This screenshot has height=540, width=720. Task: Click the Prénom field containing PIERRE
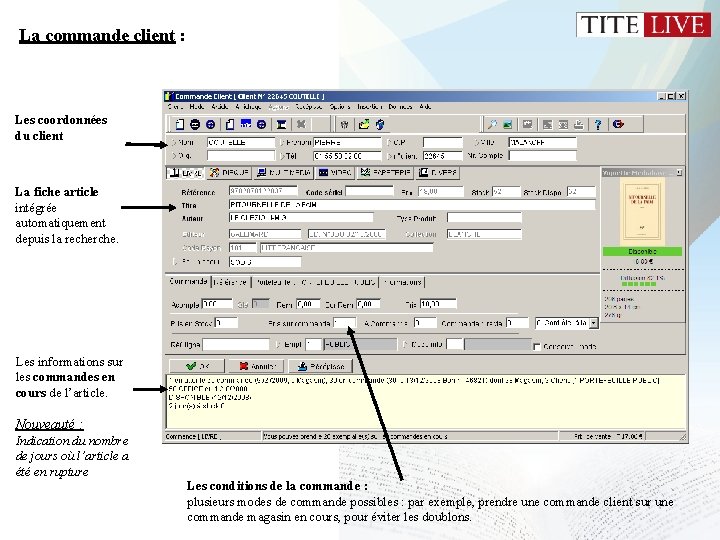[347, 142]
